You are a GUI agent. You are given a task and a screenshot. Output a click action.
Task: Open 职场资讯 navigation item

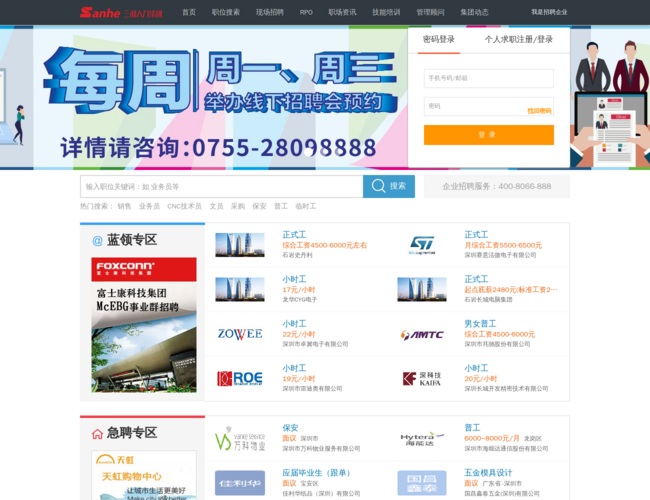(x=342, y=12)
